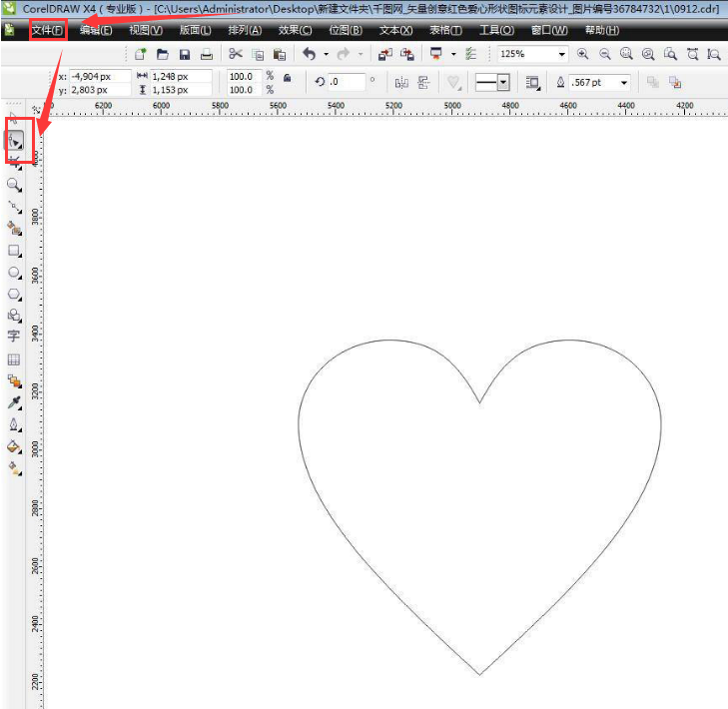Screen dimensions: 728x709
Task: Select the Rectangle tool
Action: pos(14,251)
